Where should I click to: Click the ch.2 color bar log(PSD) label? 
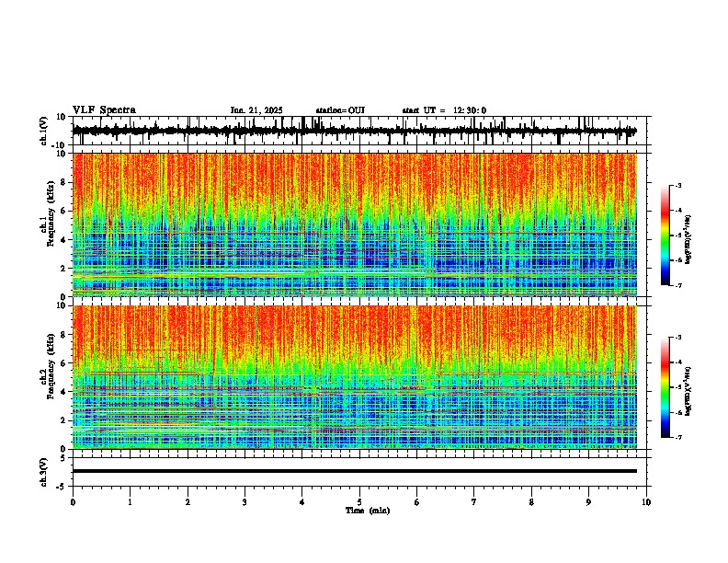click(688, 391)
